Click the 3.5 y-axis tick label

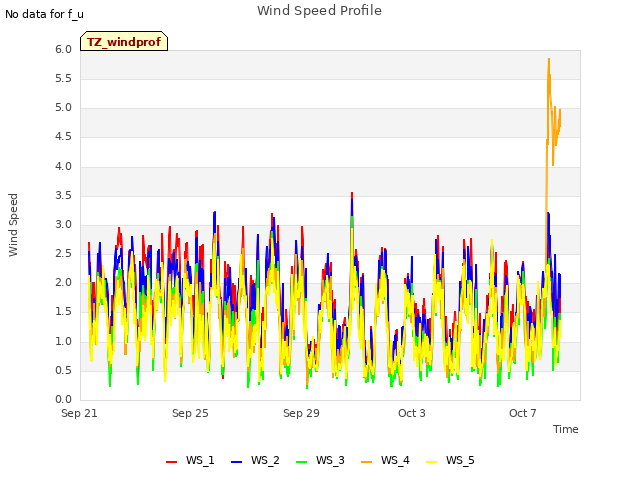click(64, 196)
